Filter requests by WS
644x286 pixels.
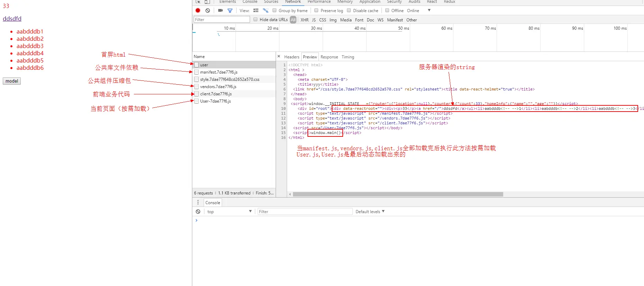coord(380,20)
